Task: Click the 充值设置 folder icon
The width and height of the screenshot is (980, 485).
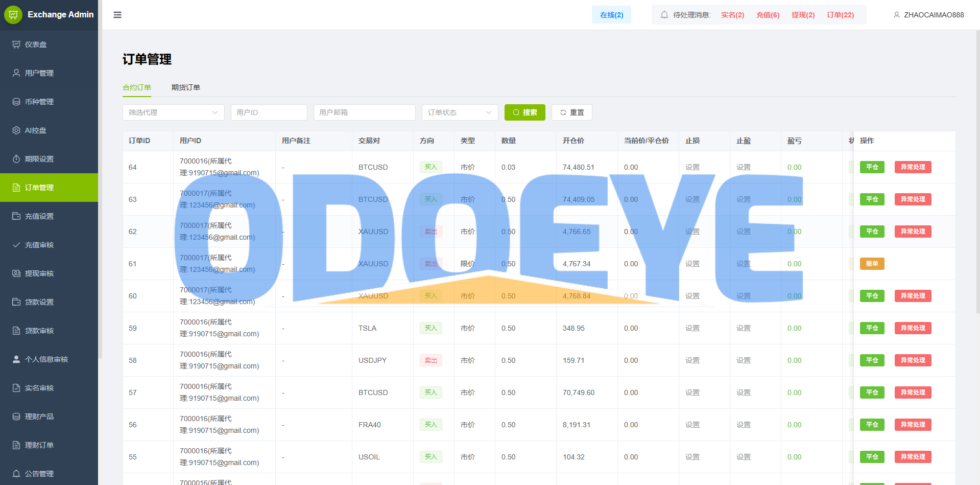Action: [x=16, y=216]
